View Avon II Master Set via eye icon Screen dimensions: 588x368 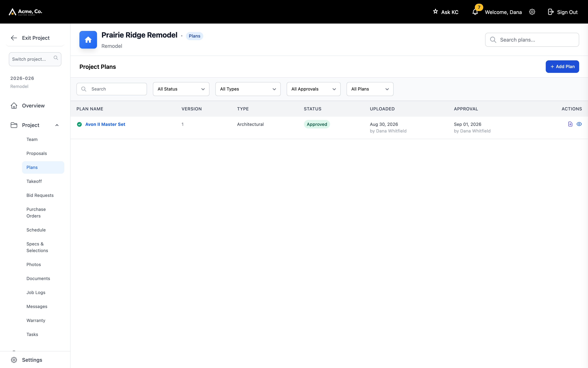(579, 124)
